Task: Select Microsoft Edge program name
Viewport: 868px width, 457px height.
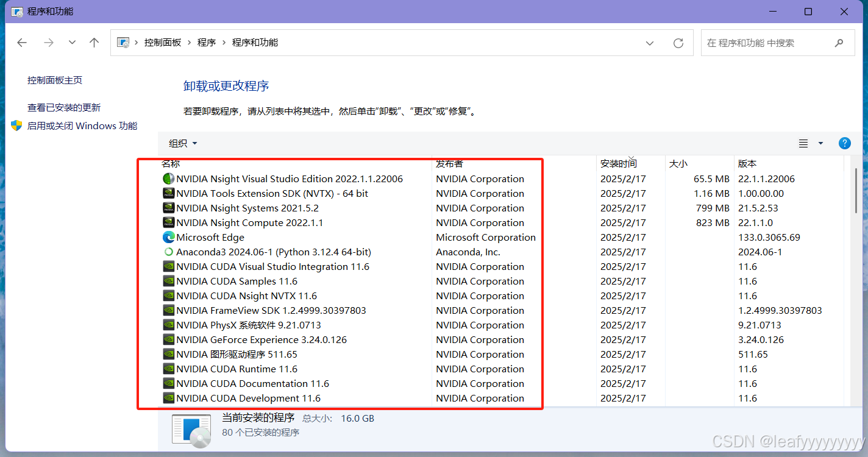Action: tap(210, 237)
